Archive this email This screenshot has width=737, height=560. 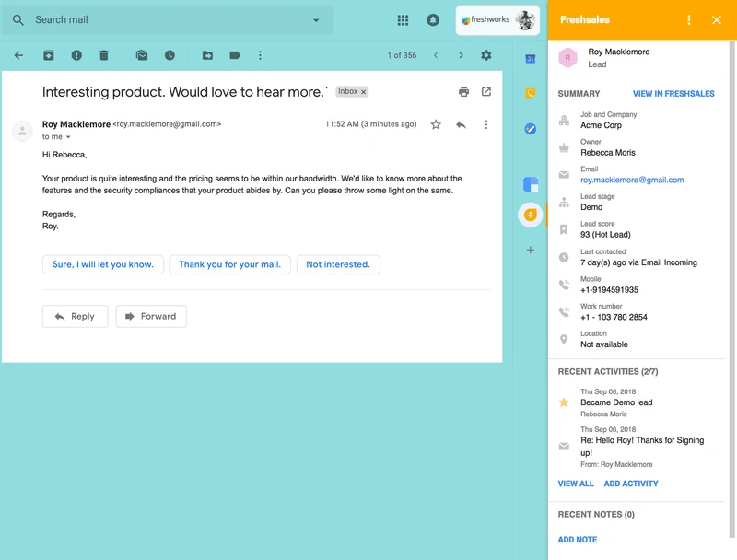[x=49, y=55]
